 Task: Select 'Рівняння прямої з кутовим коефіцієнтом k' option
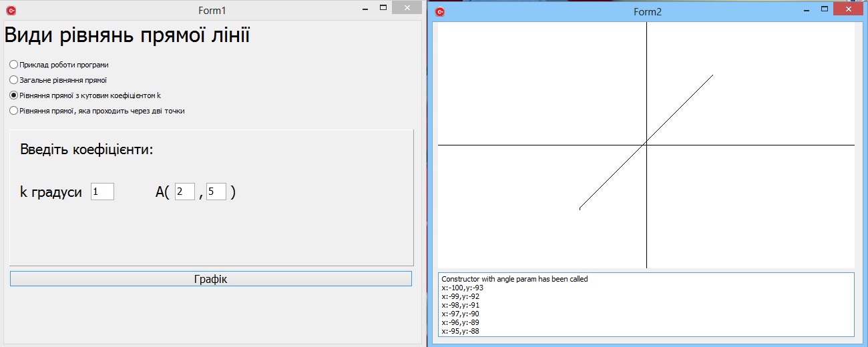click(x=85, y=95)
